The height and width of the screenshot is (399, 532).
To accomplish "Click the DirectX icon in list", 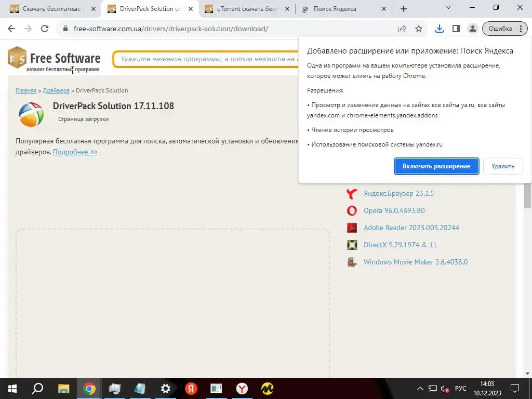I will (352, 245).
